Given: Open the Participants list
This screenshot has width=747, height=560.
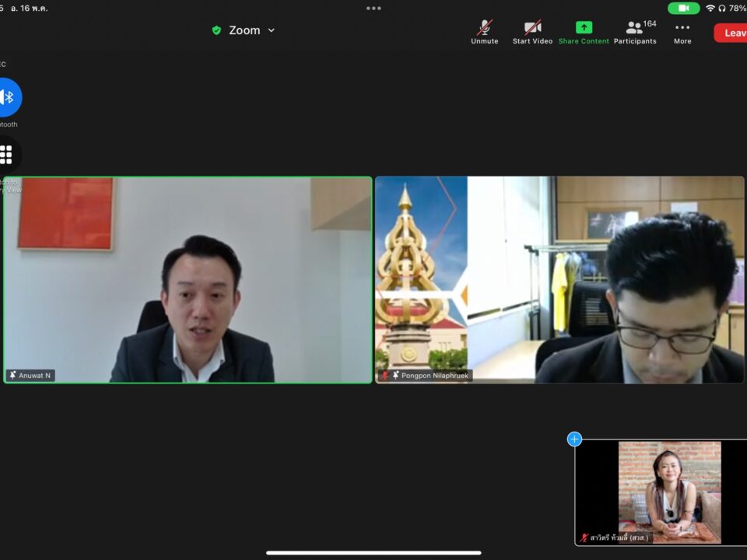Looking at the screenshot, I should (x=635, y=33).
